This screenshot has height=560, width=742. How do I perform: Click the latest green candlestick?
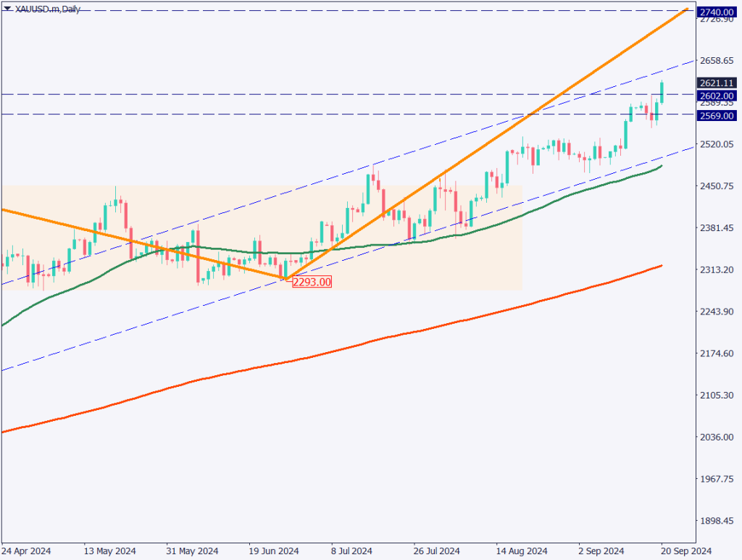coord(662,93)
